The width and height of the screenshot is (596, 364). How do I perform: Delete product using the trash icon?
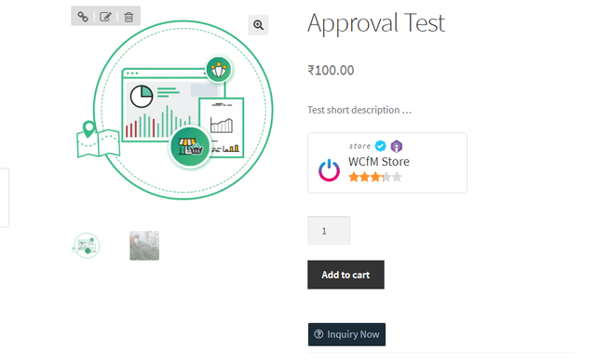[129, 17]
